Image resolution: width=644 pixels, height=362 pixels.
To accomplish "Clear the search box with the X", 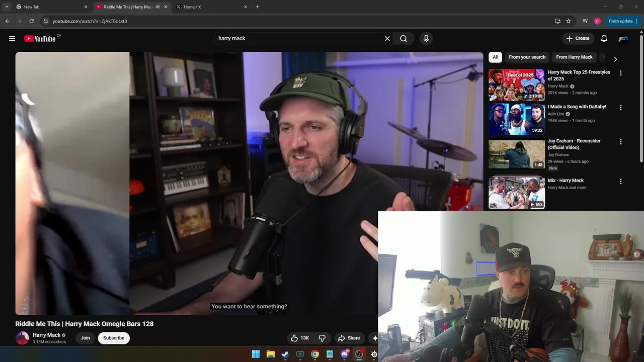I will 387,39.
